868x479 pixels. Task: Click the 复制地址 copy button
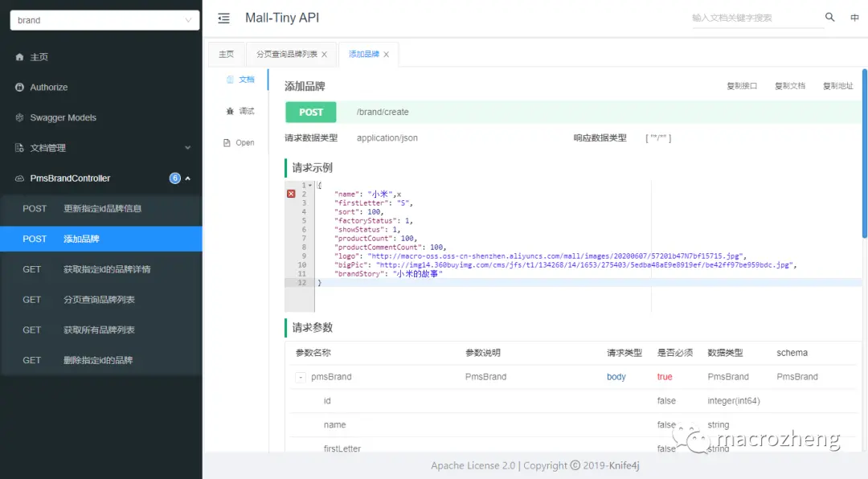point(838,84)
